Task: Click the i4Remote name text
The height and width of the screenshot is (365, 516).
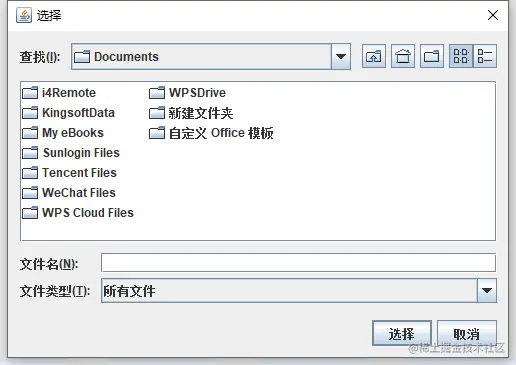Action: pyautogui.click(x=69, y=93)
